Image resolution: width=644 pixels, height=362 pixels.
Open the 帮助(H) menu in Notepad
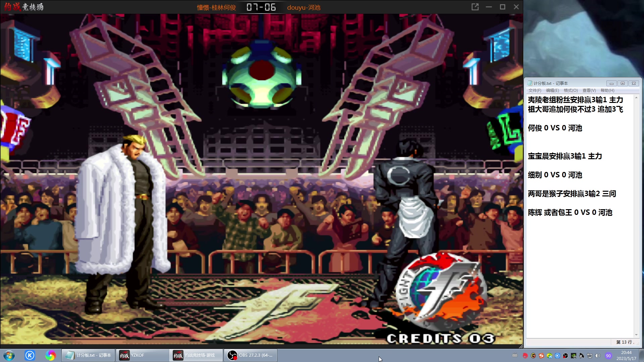click(x=607, y=90)
